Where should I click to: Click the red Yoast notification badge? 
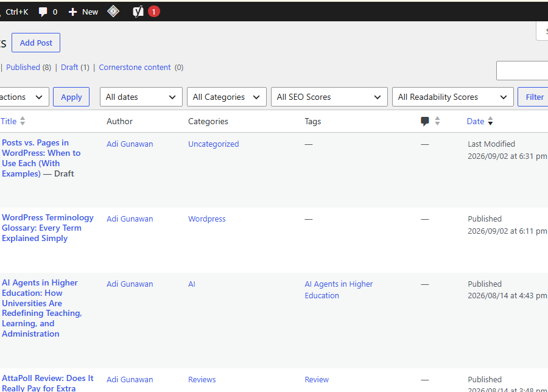[x=154, y=12]
